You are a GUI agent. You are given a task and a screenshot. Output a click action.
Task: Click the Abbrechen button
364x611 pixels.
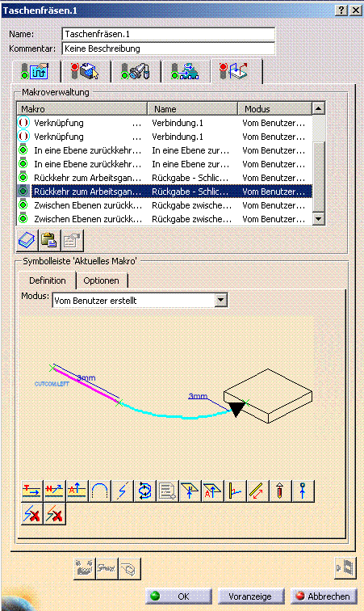tap(324, 596)
